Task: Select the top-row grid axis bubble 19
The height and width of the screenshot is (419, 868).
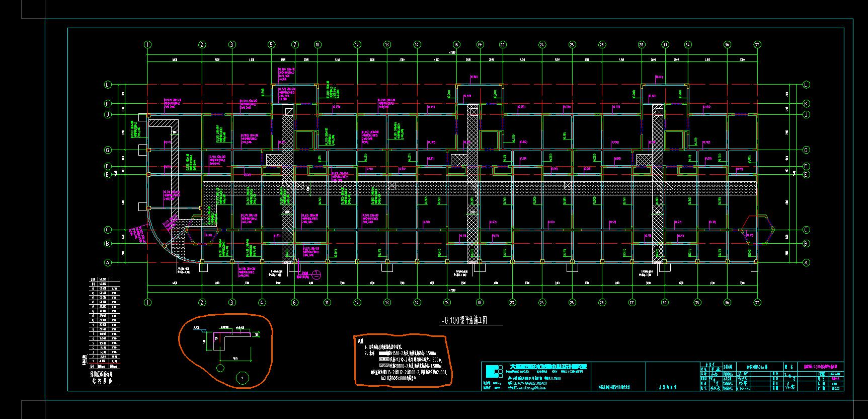Action: click(480, 44)
